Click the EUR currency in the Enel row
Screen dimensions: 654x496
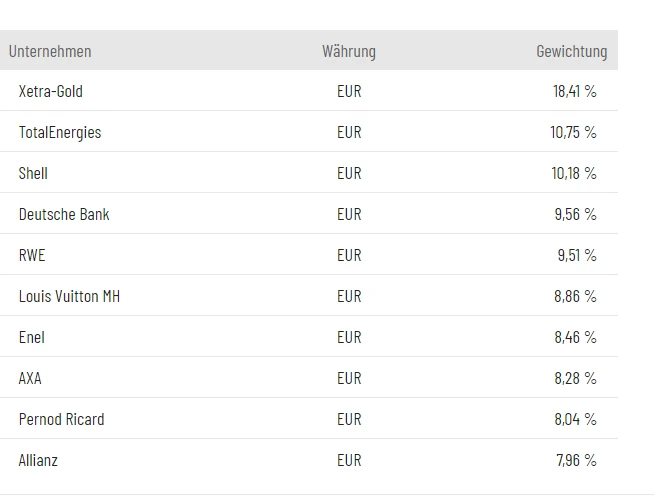(x=349, y=337)
